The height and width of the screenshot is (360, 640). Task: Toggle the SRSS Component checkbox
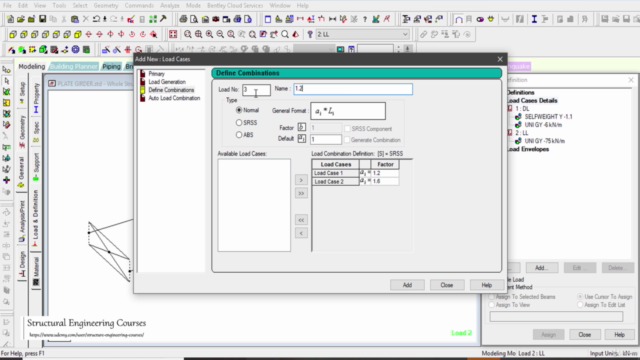point(347,129)
